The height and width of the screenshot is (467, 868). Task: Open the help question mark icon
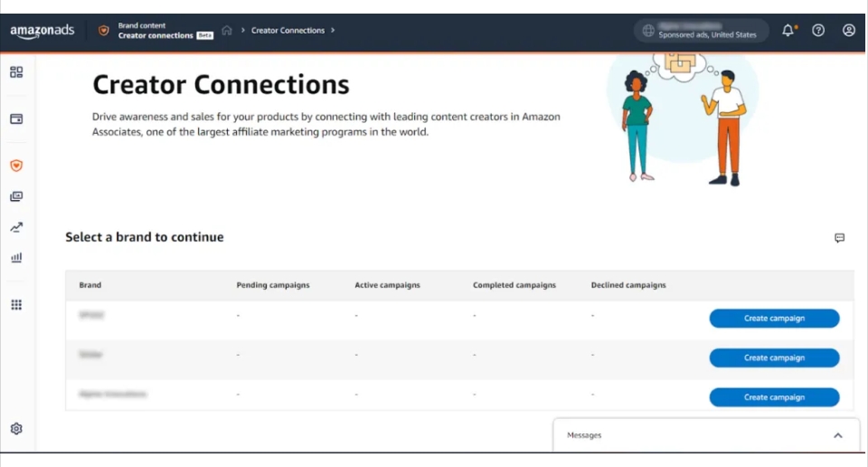coord(818,31)
